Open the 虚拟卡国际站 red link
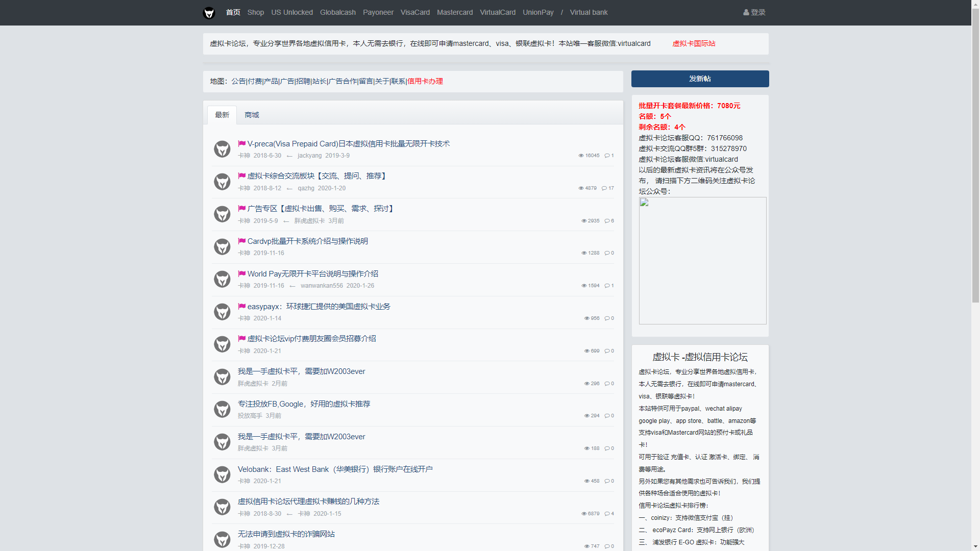This screenshot has width=980, height=551. [x=694, y=44]
